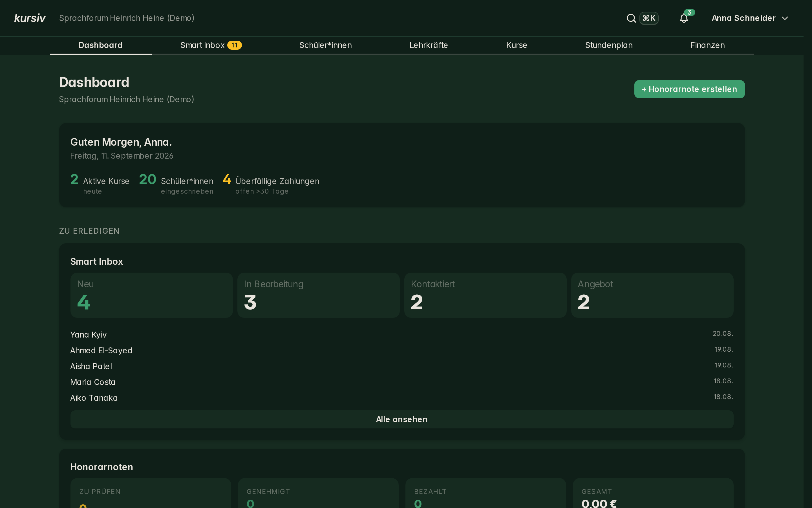Select the Kontaktiert status card

click(x=485, y=295)
